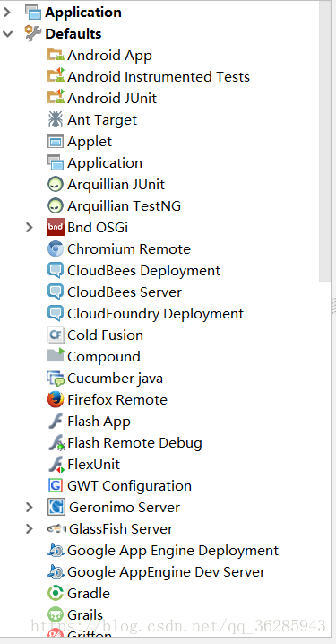The height and width of the screenshot is (644, 336).
Task: Select CloudFoundry Deployment entry
Action: pos(155,314)
